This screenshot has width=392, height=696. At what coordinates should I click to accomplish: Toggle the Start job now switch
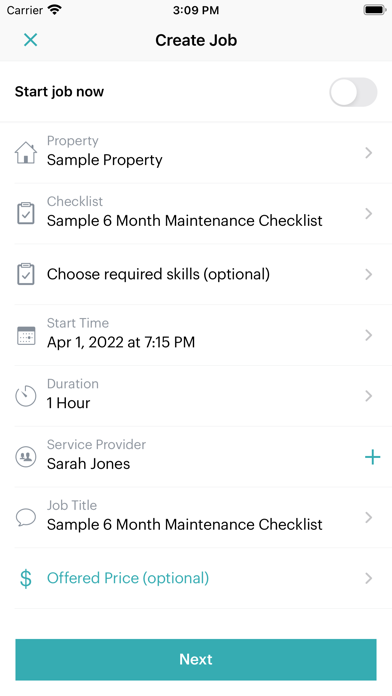[353, 92]
